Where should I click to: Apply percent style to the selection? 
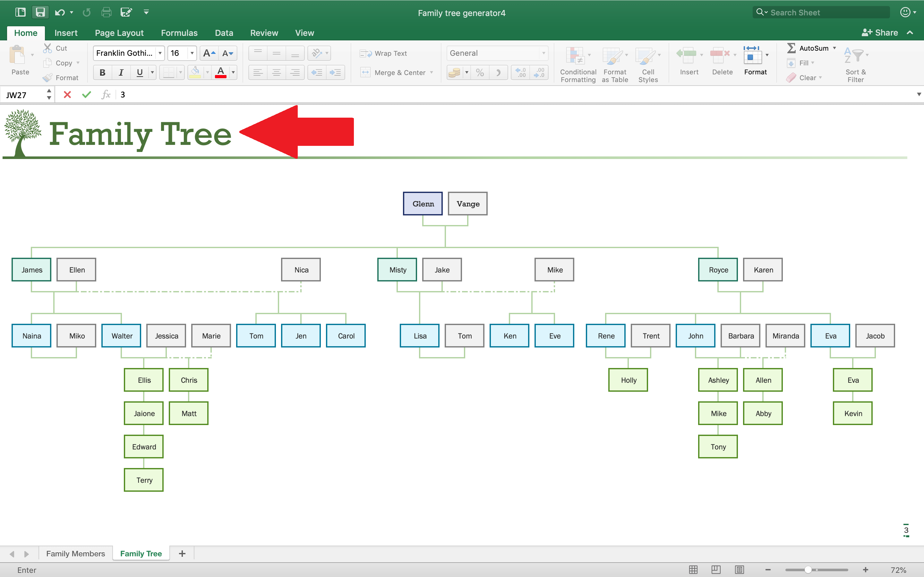(480, 72)
